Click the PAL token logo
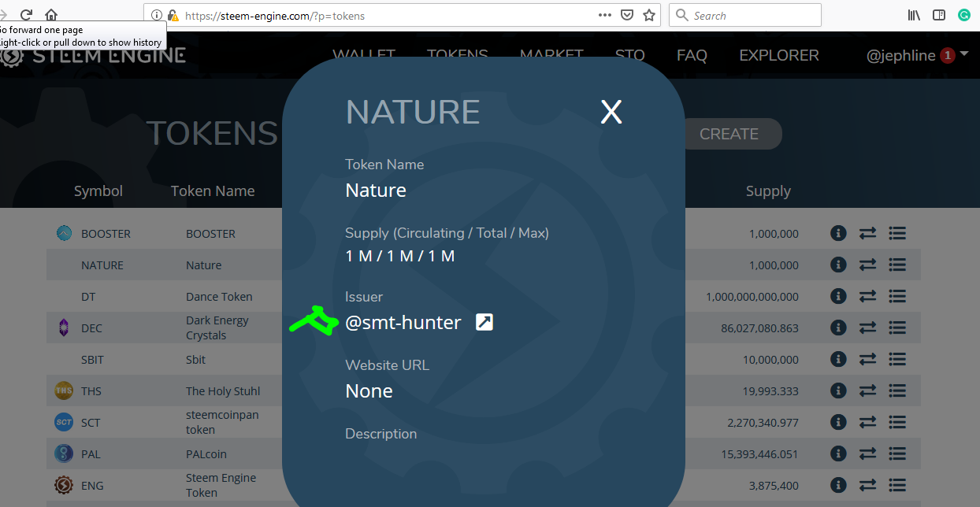The height and width of the screenshot is (507, 980). (x=64, y=453)
